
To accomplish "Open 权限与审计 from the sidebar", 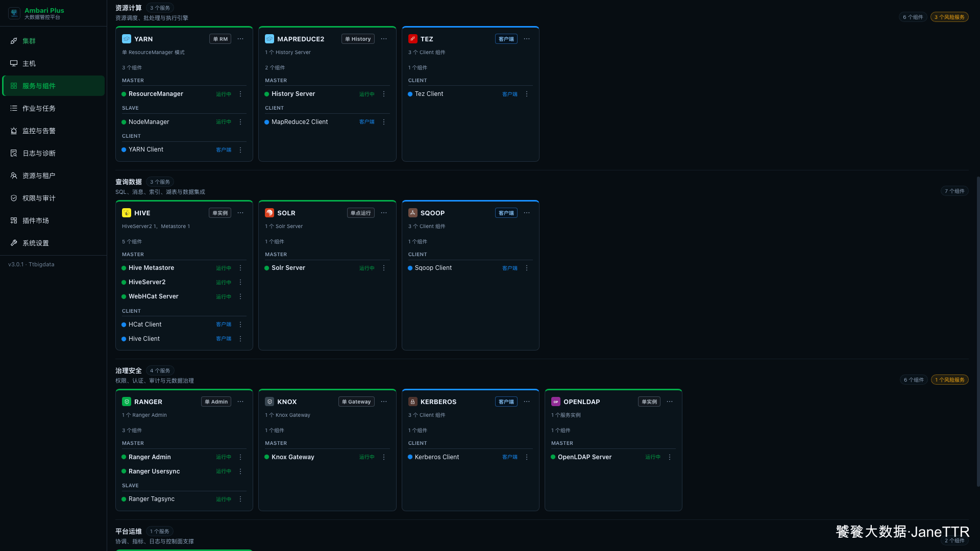I will (x=53, y=198).
